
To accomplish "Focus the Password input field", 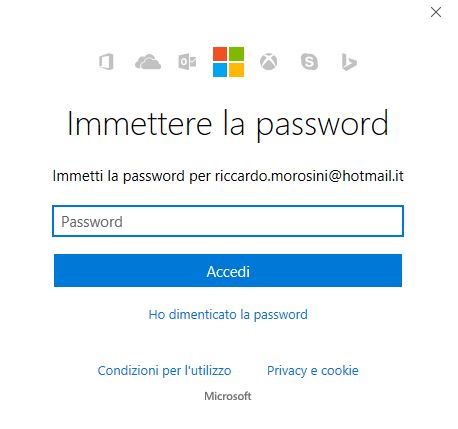I will pos(228,221).
